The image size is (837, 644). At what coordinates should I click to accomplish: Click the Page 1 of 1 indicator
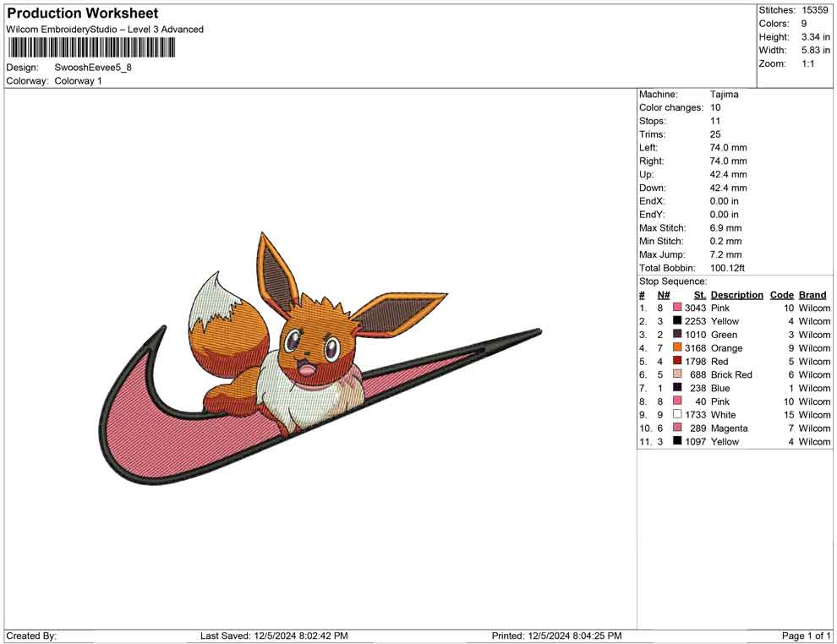point(806,636)
